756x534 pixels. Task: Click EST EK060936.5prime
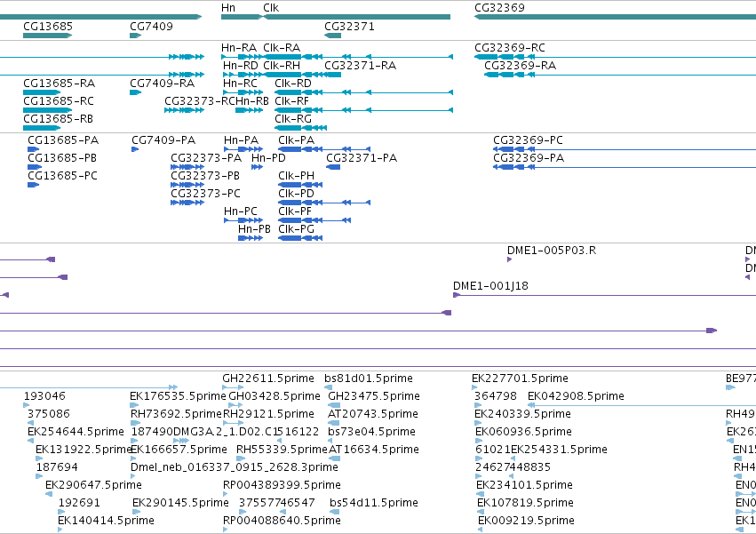click(523, 432)
